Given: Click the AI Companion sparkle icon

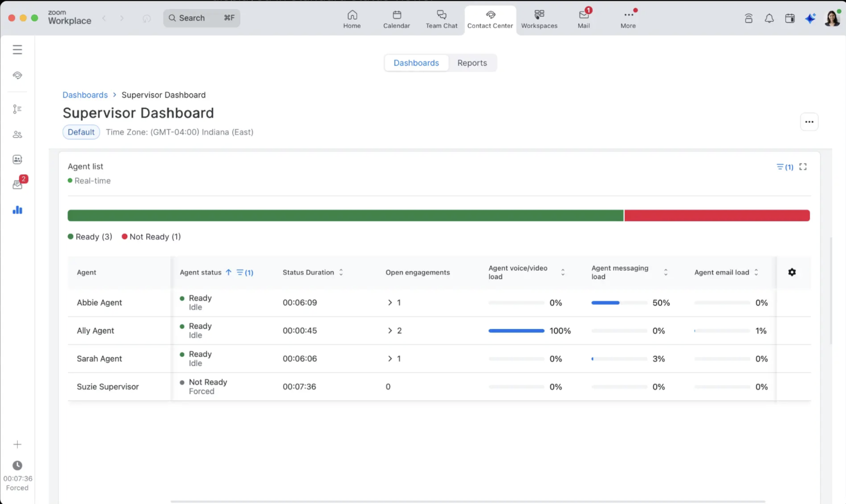Looking at the screenshot, I should coord(810,18).
